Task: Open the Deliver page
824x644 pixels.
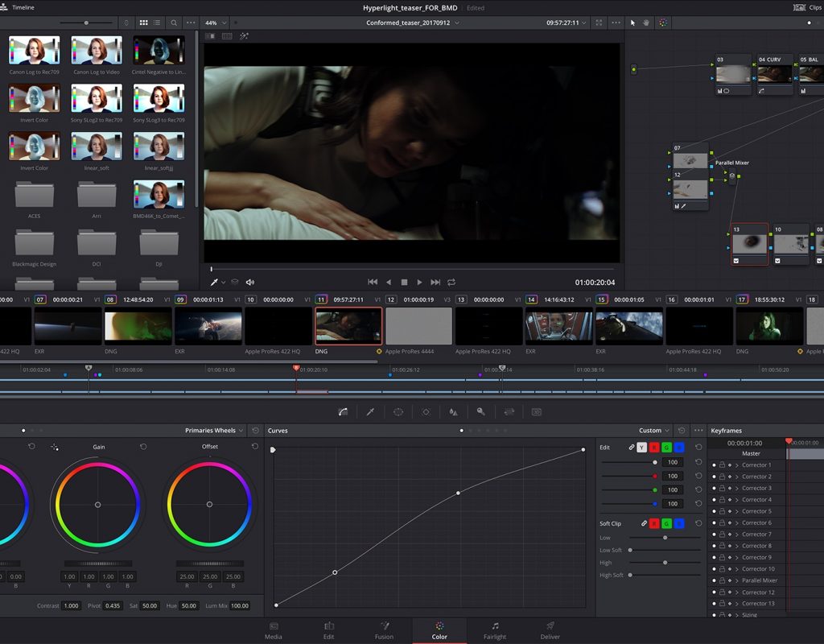Action: 550,631
